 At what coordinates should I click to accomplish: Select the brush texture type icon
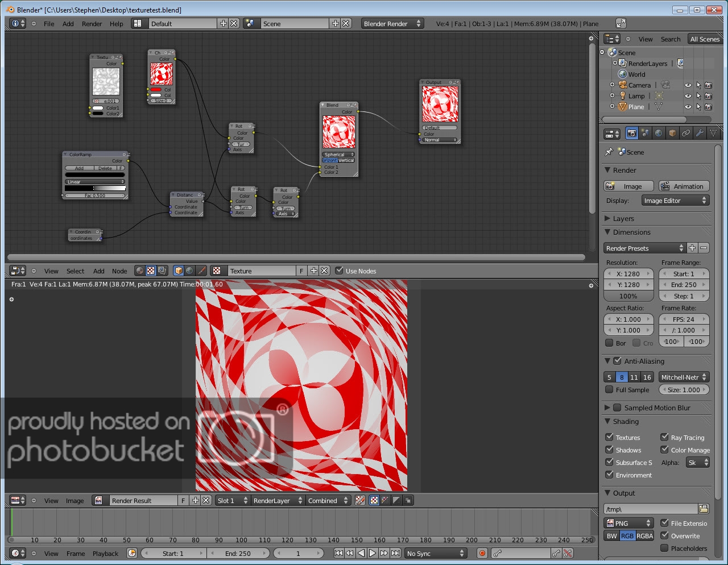click(201, 271)
